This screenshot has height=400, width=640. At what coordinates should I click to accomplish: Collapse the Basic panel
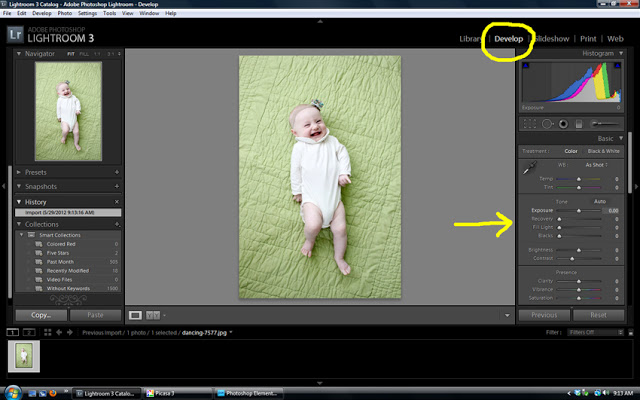(621, 138)
